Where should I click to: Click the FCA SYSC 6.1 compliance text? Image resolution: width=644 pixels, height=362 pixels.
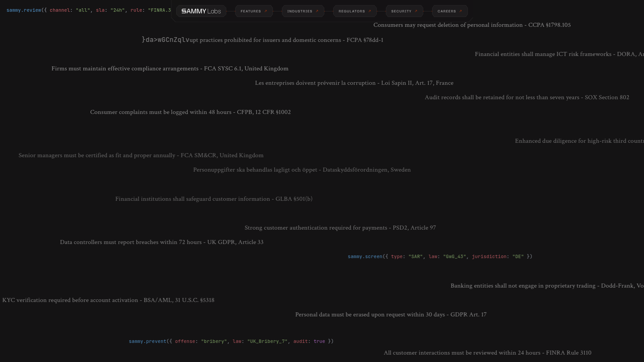pos(170,69)
